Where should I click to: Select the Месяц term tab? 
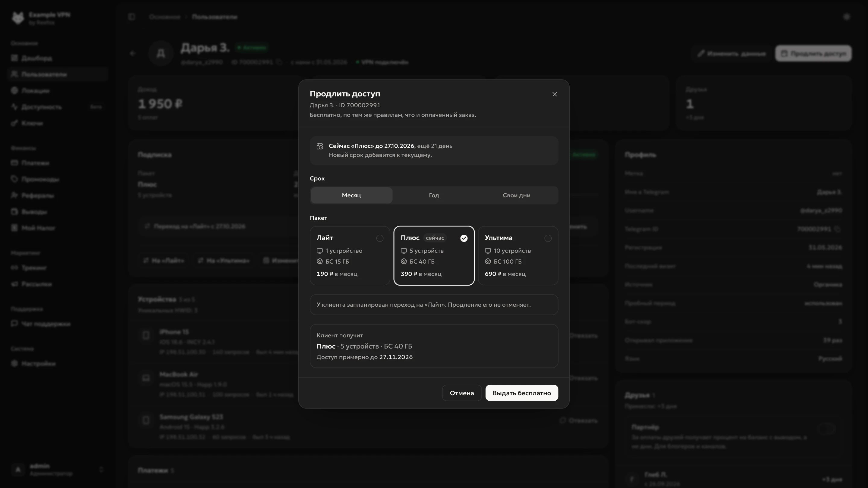tap(351, 195)
